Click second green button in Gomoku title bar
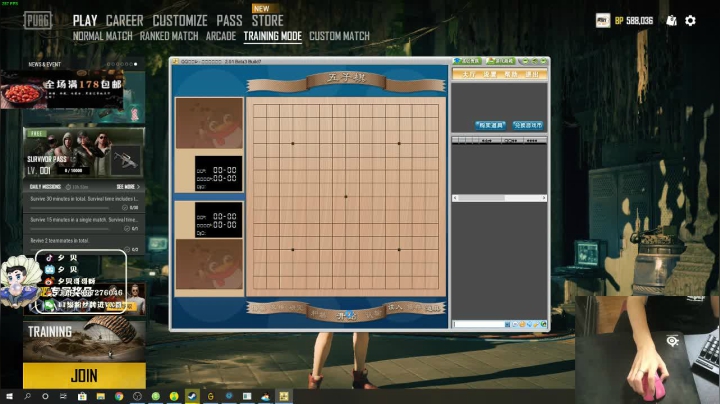 pyautogui.click(x=501, y=61)
